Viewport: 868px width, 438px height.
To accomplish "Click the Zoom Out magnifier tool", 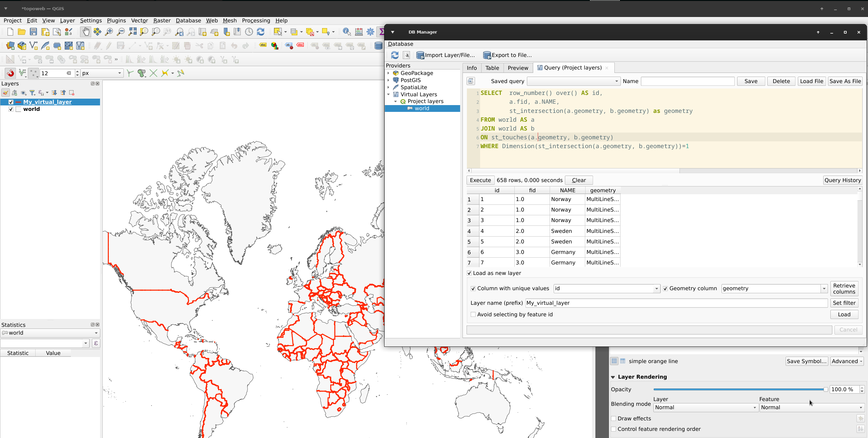I will [x=120, y=32].
